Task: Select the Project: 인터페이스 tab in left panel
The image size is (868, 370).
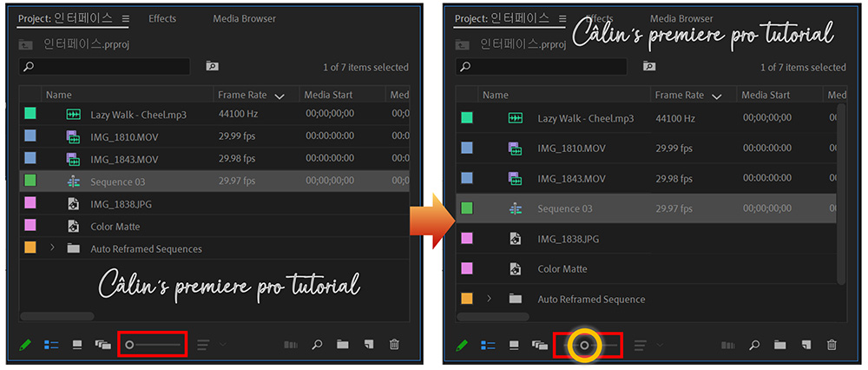Action: [65, 19]
